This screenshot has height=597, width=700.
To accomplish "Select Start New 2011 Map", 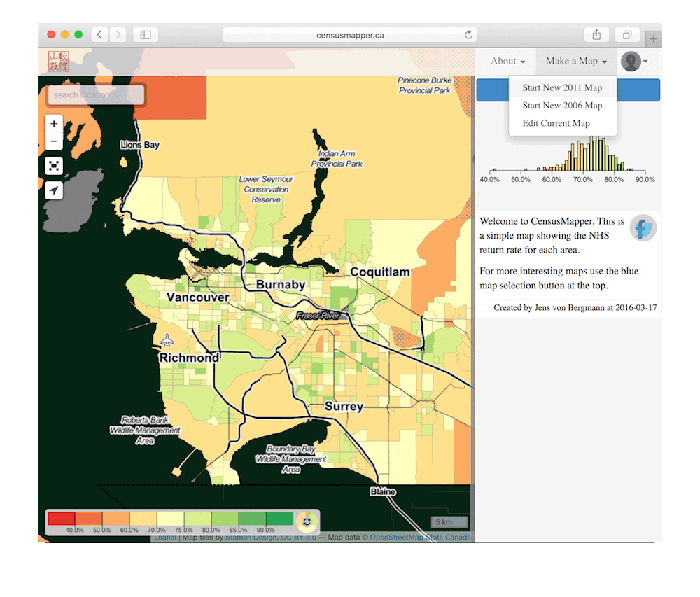I will click(x=562, y=88).
